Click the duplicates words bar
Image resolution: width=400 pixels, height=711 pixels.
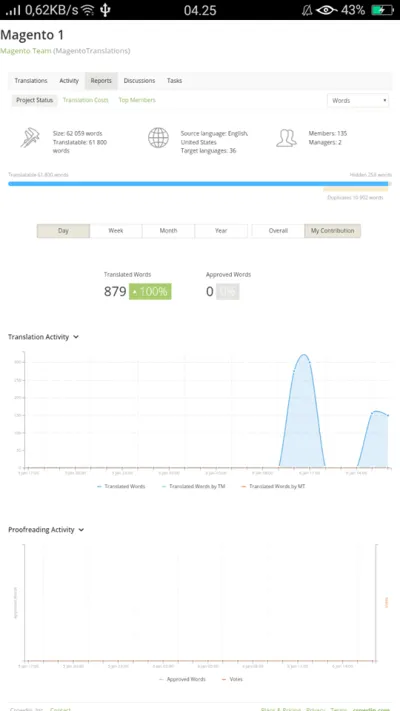pos(356,190)
